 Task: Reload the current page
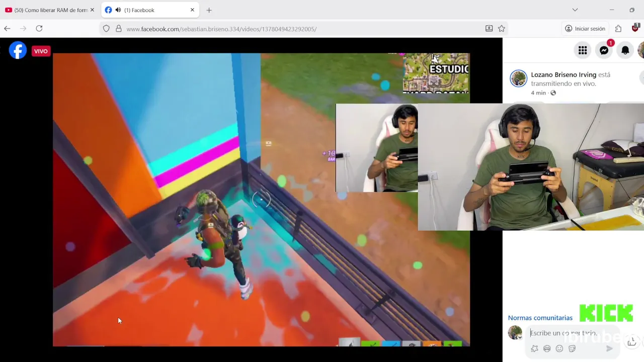coord(39,29)
